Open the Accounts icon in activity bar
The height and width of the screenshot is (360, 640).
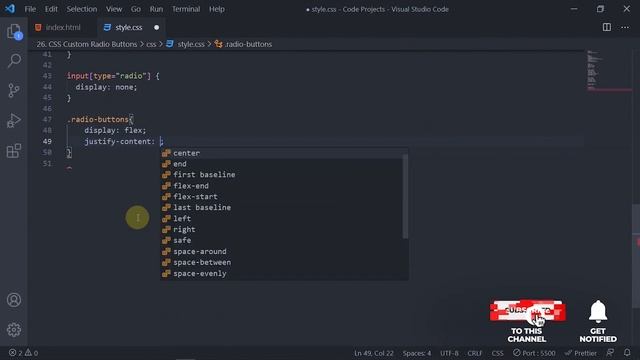click(14, 300)
